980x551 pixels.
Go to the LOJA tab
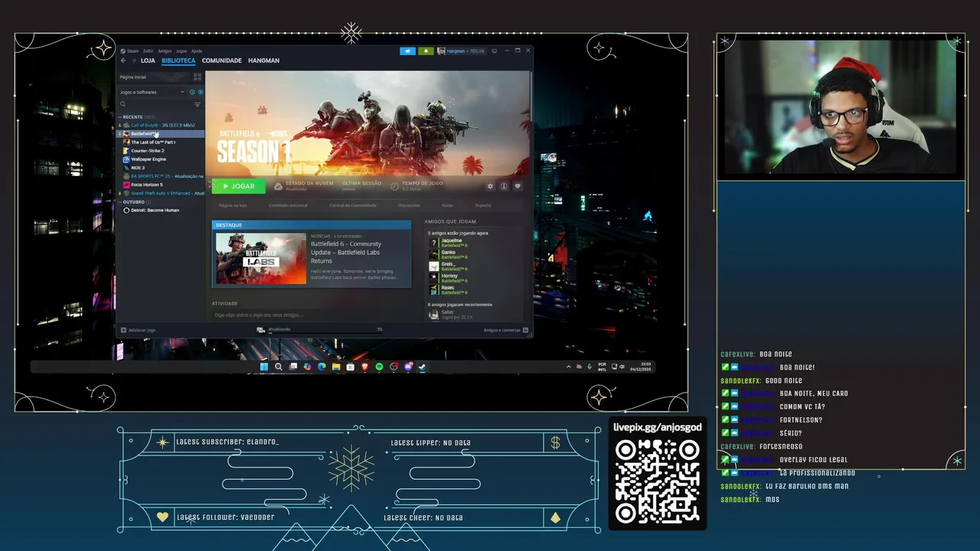click(x=148, y=60)
